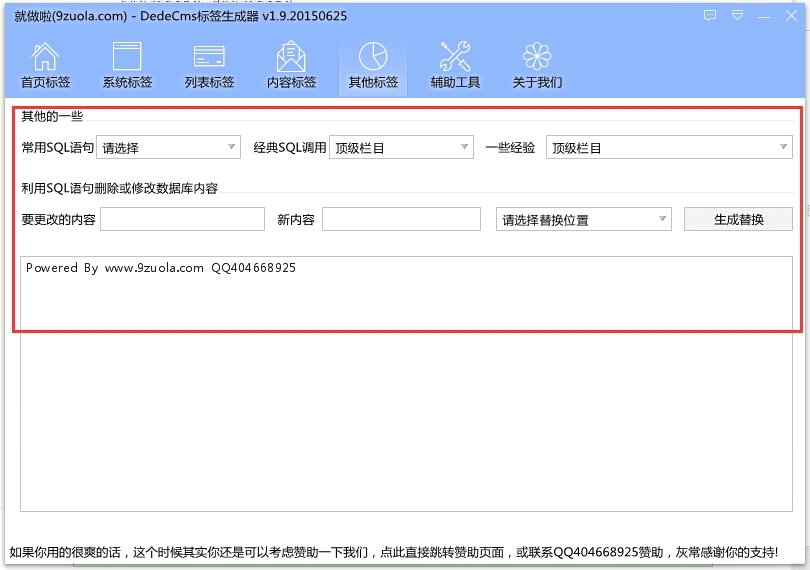This screenshot has width=810, height=570.
Task: Click the sponsor message link at bottom
Action: click(x=394, y=552)
